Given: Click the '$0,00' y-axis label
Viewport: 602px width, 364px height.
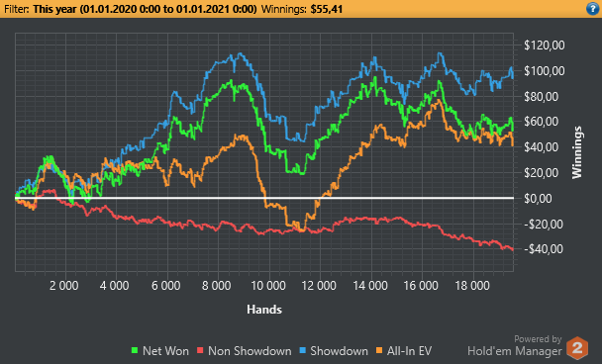Looking at the screenshot, I should 539,198.
